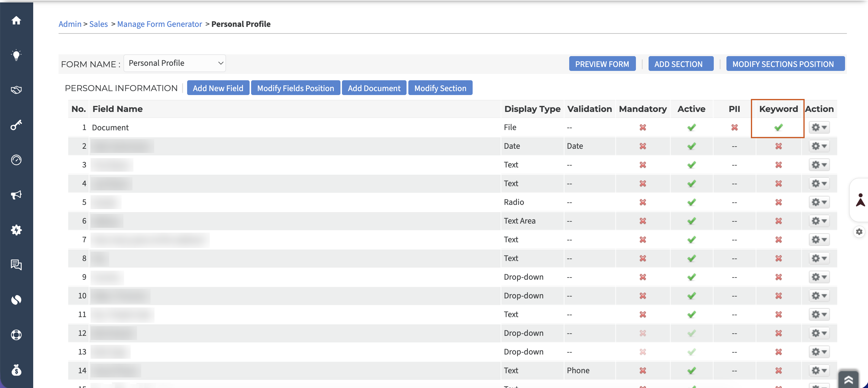Open the Home icon in sidebar
Viewport: 868px width, 388px height.
(16, 21)
